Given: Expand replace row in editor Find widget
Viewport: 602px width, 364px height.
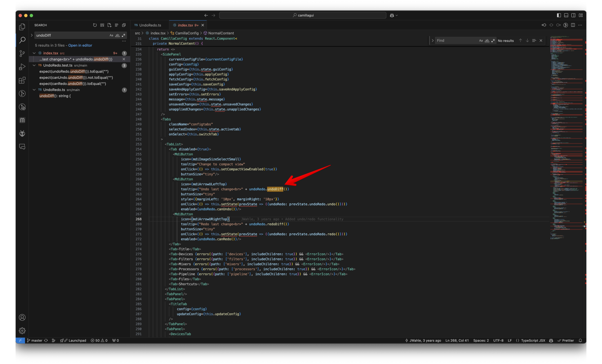Looking at the screenshot, I should tap(433, 41).
